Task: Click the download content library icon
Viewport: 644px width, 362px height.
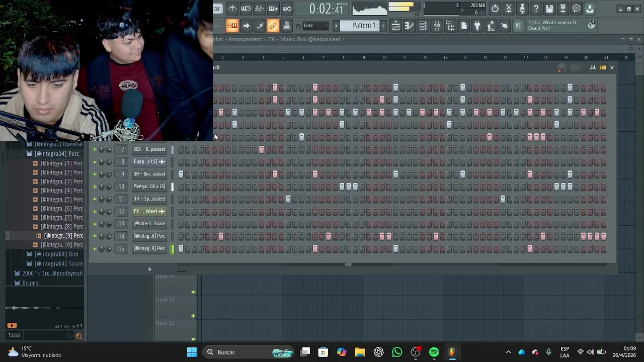Action: pyautogui.click(x=590, y=9)
